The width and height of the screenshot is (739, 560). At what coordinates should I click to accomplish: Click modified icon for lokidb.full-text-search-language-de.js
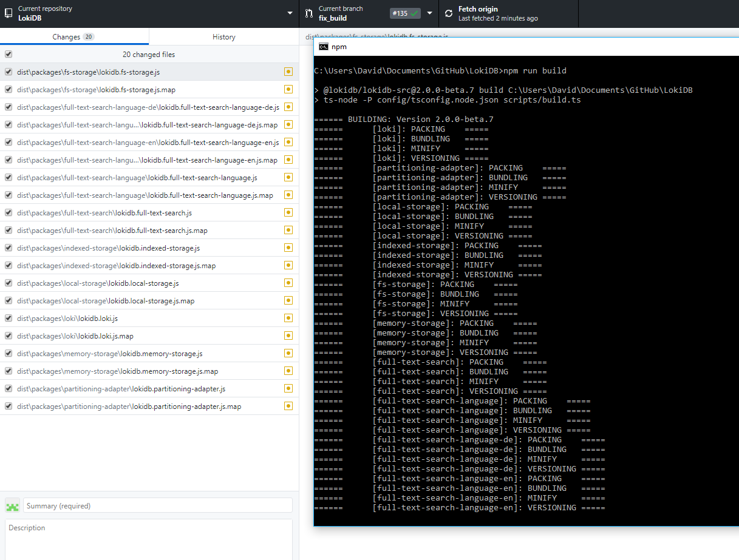[288, 107]
